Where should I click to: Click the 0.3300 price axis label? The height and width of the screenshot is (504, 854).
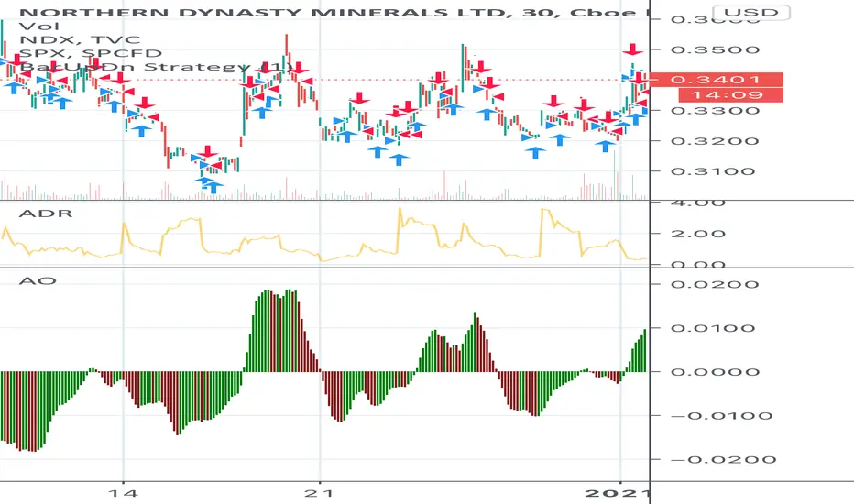(715, 111)
